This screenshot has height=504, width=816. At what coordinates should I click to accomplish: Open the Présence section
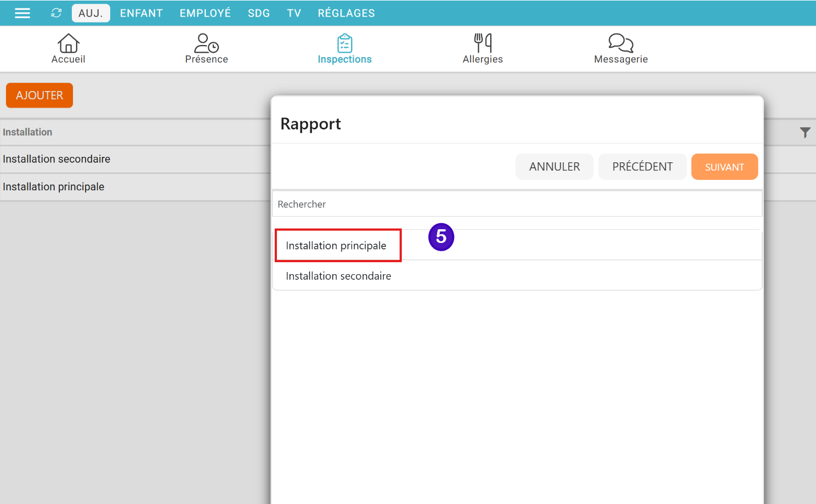click(206, 43)
